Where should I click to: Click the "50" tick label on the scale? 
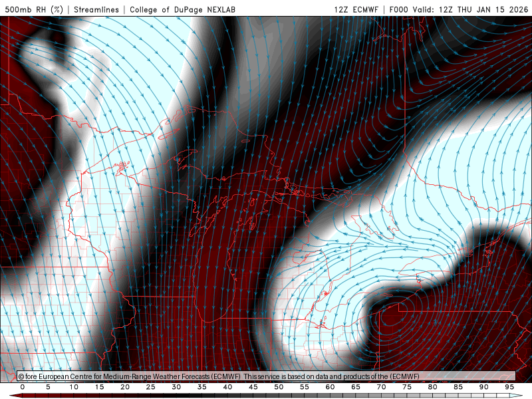pos(279,387)
